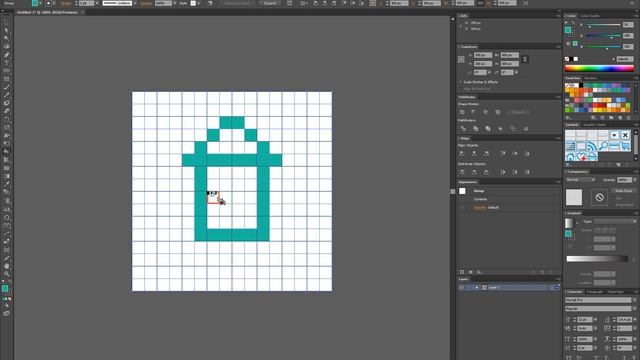640x360 pixels.
Task: Switch to OpenType tab
Action: [x=616, y=292]
